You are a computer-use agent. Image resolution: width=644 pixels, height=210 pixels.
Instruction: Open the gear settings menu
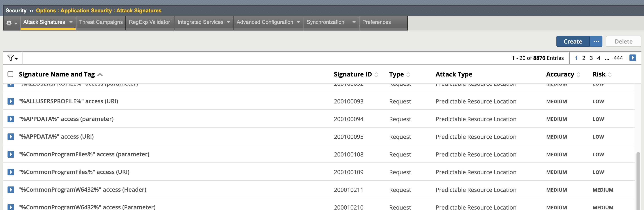pyautogui.click(x=11, y=23)
